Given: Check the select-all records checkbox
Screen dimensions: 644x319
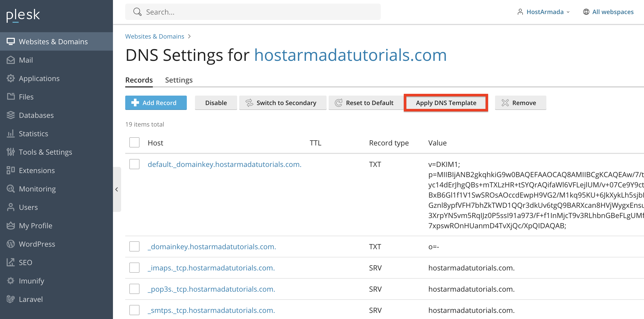Looking at the screenshot, I should [x=134, y=142].
